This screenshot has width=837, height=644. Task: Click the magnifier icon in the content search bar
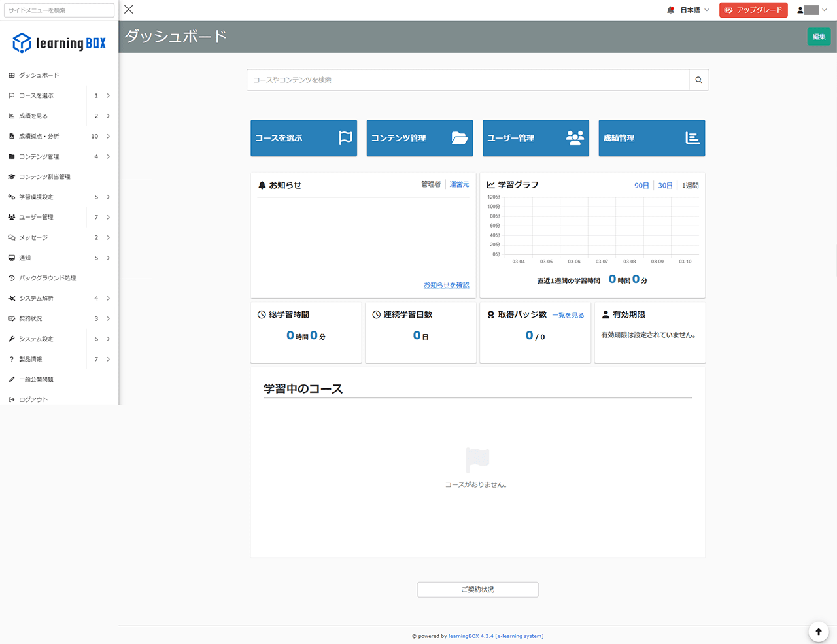point(698,80)
